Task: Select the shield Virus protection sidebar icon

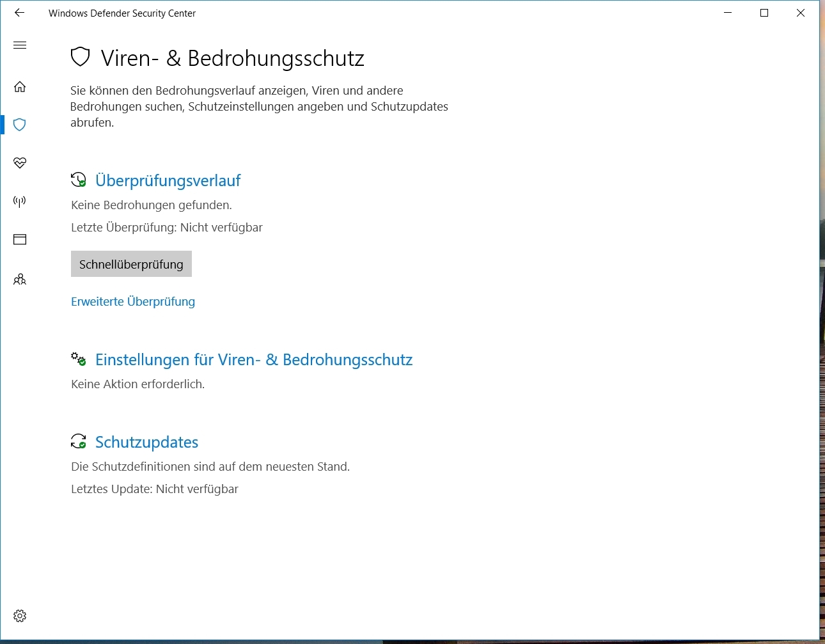Action: point(20,124)
